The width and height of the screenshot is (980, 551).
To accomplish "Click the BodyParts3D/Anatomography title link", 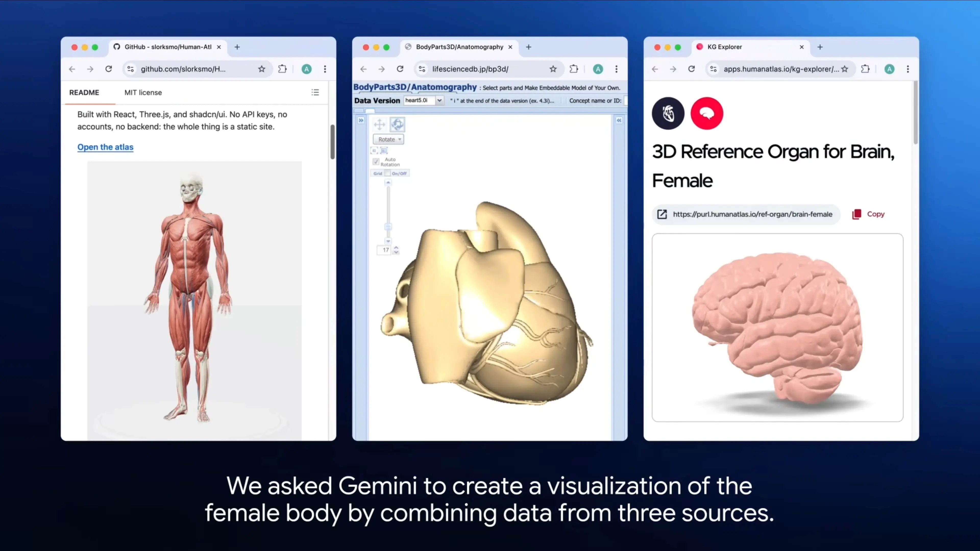I will pos(415,87).
